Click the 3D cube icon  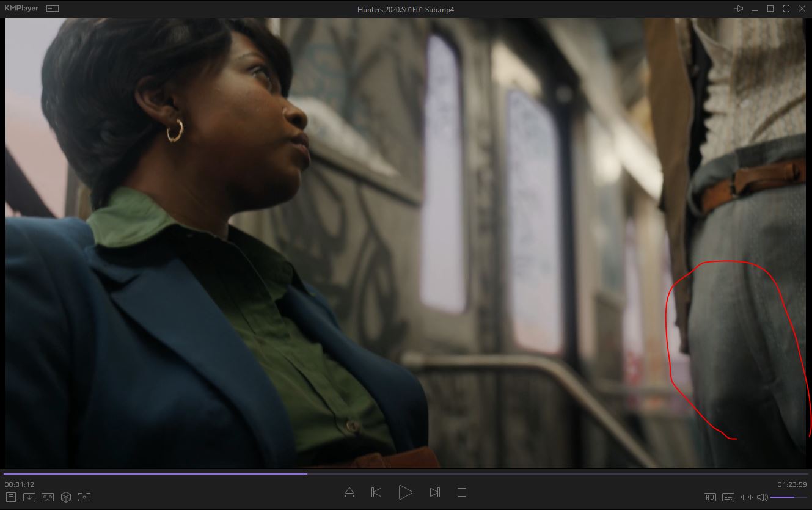(66, 497)
